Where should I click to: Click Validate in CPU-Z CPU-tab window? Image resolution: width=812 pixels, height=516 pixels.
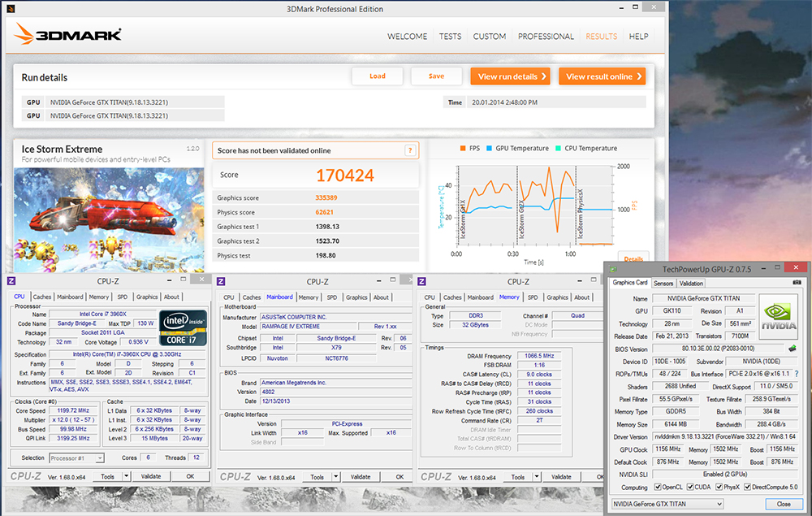point(151,476)
